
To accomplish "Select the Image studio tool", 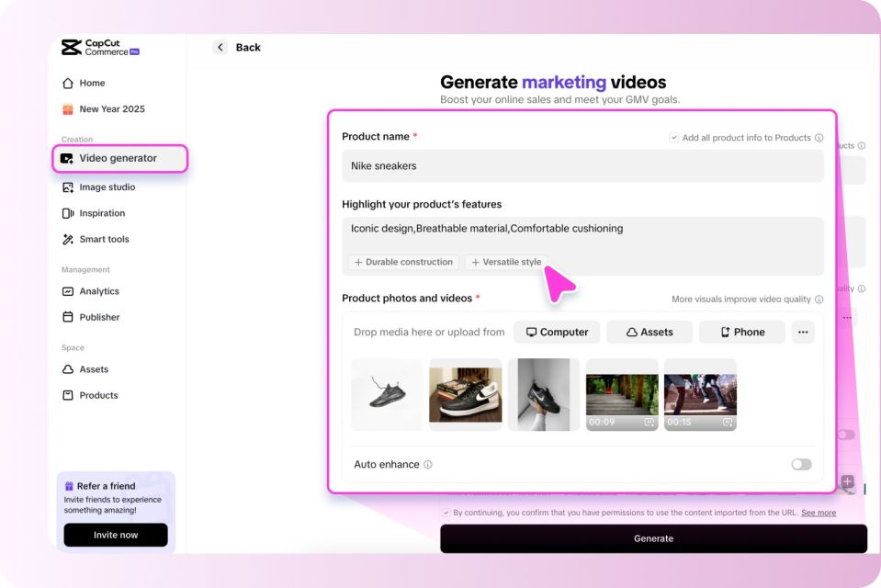I will pos(107,187).
